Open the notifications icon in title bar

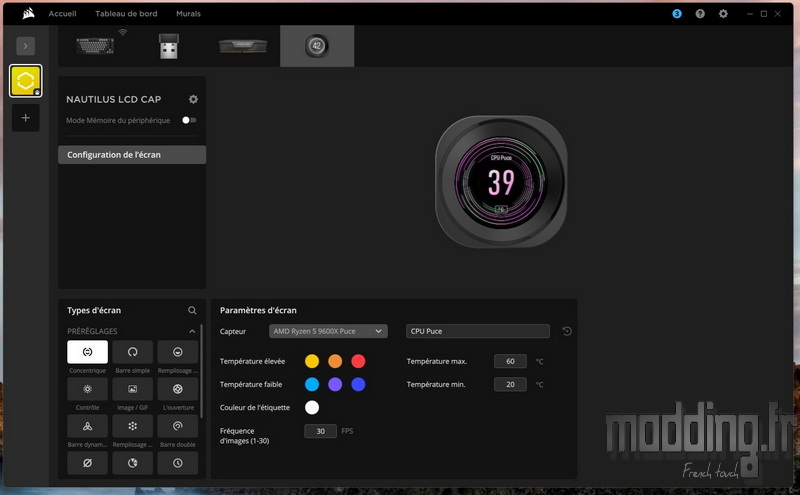pos(677,14)
